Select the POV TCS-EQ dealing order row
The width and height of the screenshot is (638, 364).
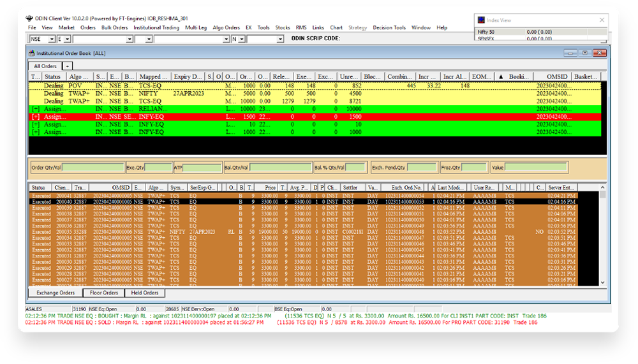(315, 86)
